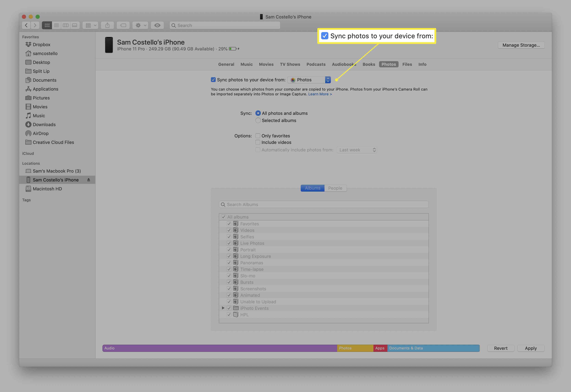Screen dimensions: 571x392
Task: Toggle the Live Photos album checkbox
Action: coord(229,243)
